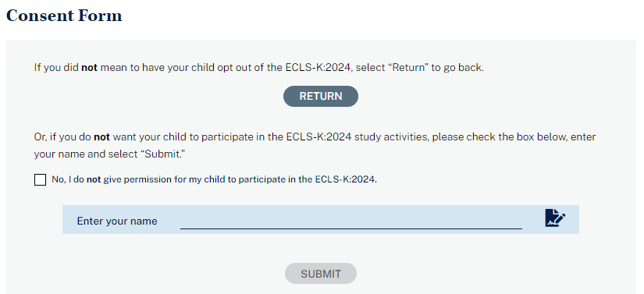This screenshot has height=294, width=644.
Task: Click the sentence starting "Or, if you do not want"
Action: coord(315,136)
